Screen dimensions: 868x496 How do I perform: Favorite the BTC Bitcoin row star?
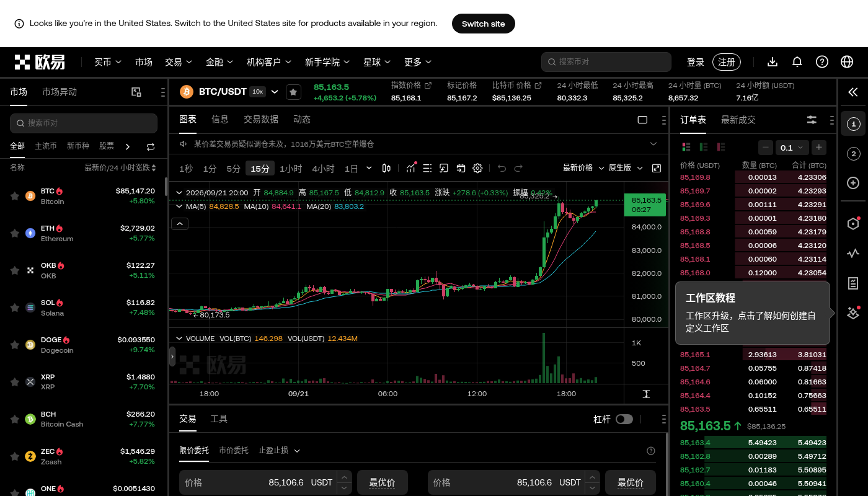click(15, 196)
